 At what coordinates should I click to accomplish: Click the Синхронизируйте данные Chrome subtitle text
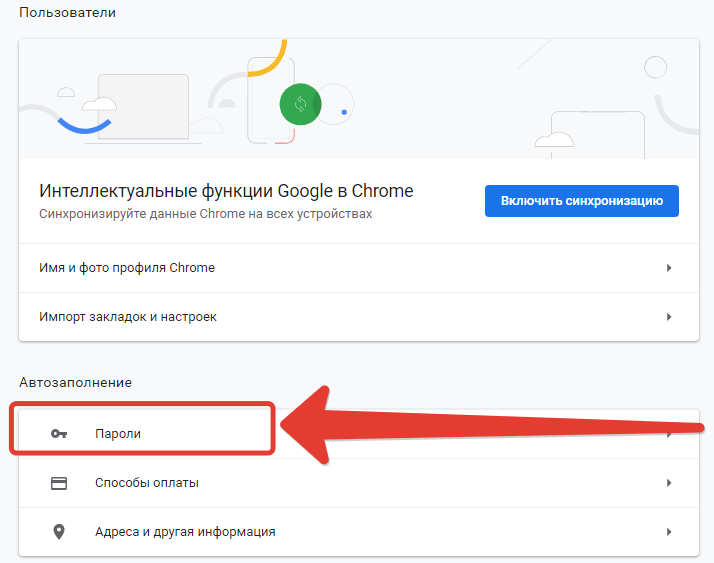click(205, 214)
